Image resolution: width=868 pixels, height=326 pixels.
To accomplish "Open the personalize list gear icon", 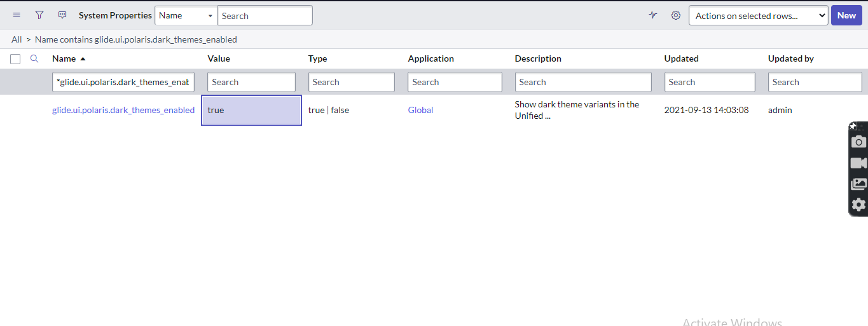I will coord(676,15).
